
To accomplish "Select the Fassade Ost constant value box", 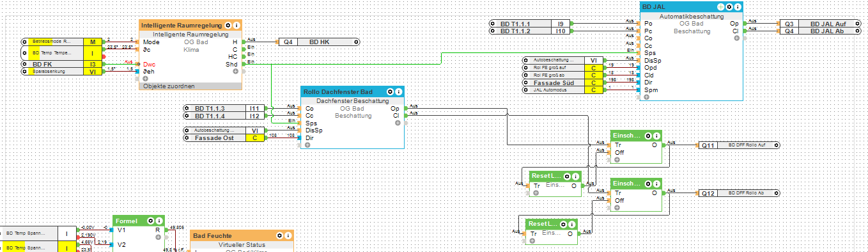I will click(x=255, y=138).
